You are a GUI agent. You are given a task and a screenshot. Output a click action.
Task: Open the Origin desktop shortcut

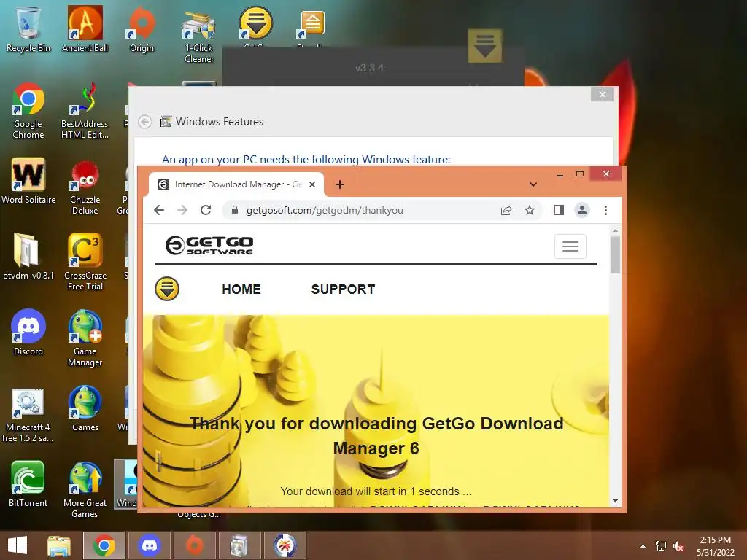pos(142,29)
